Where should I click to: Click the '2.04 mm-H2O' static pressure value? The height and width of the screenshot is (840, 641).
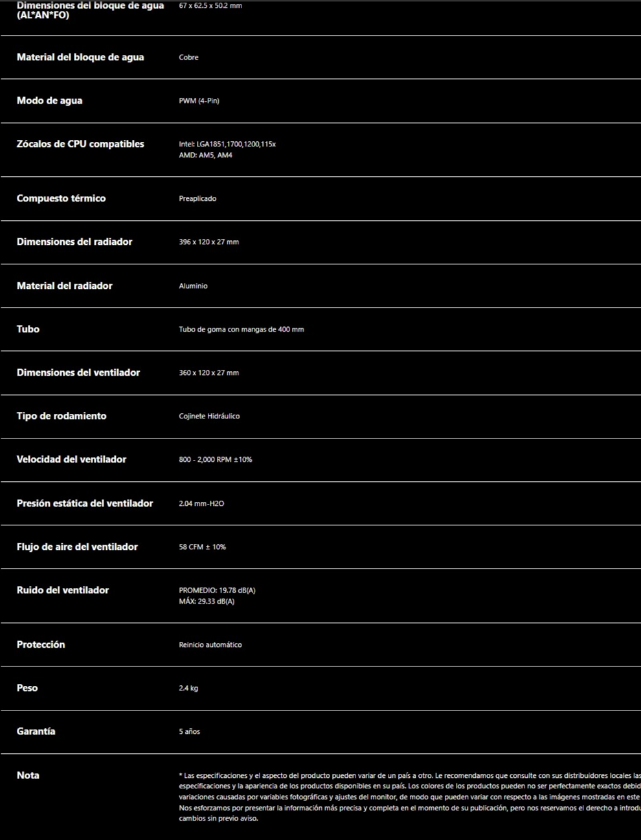click(x=201, y=503)
